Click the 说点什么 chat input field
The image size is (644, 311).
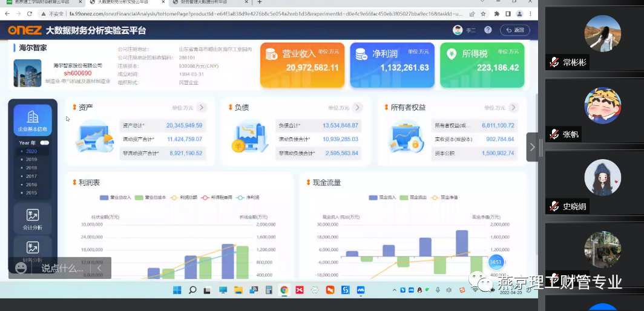pyautogui.click(x=62, y=268)
